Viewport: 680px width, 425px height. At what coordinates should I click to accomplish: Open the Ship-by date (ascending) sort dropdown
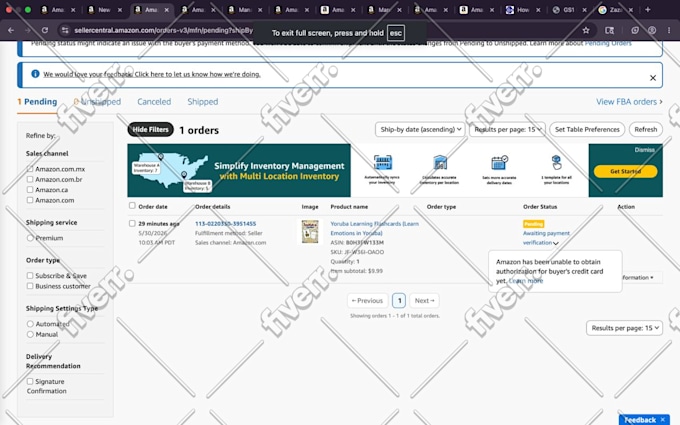click(x=420, y=129)
